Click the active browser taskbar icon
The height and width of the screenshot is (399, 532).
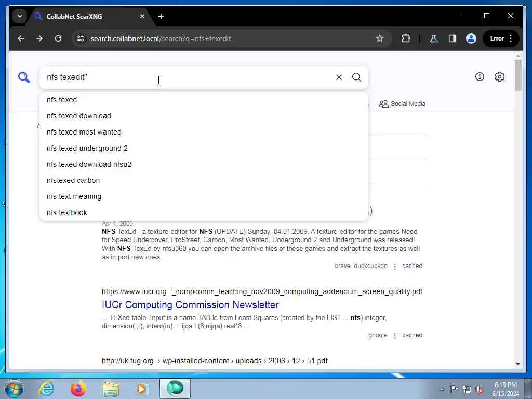click(x=175, y=389)
